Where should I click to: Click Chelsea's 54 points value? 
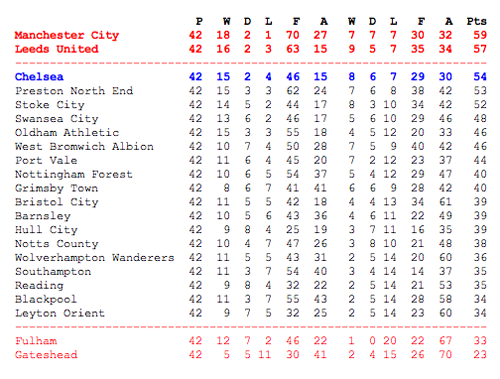click(480, 77)
